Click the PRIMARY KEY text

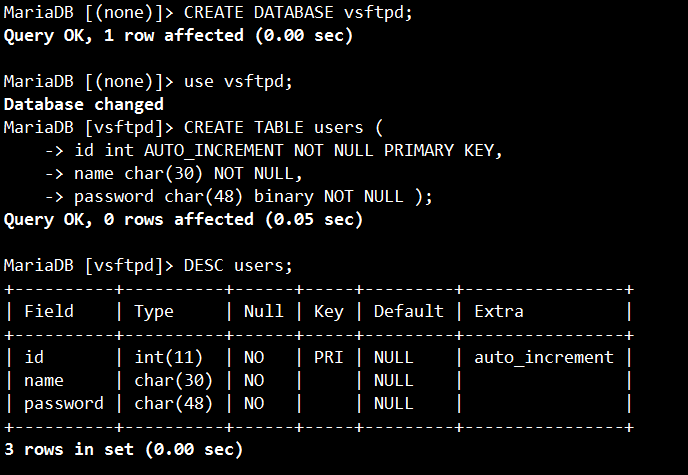click(443, 150)
